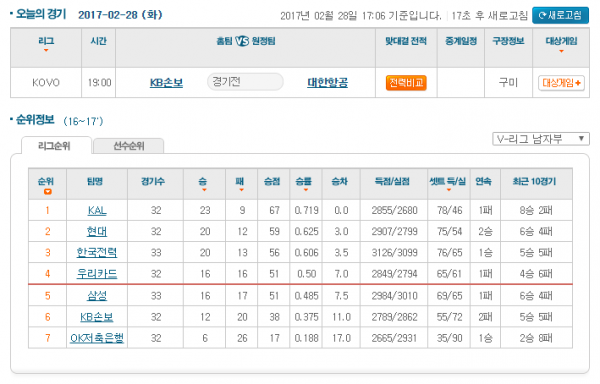
Task: Sort by 순위 using orange arrow icon
Action: click(47, 192)
